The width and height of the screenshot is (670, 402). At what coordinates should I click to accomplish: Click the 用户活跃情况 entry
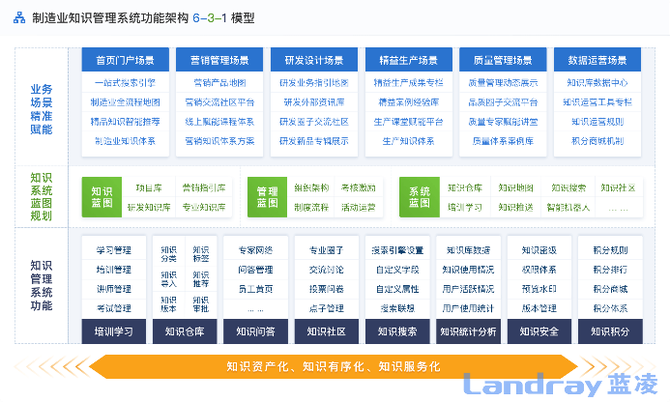[468, 289]
